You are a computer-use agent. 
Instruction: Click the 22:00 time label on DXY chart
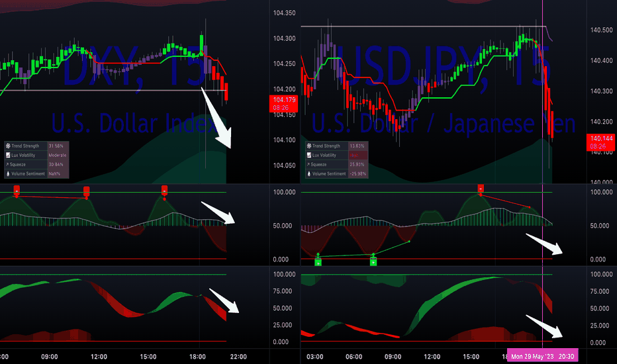[x=238, y=357]
